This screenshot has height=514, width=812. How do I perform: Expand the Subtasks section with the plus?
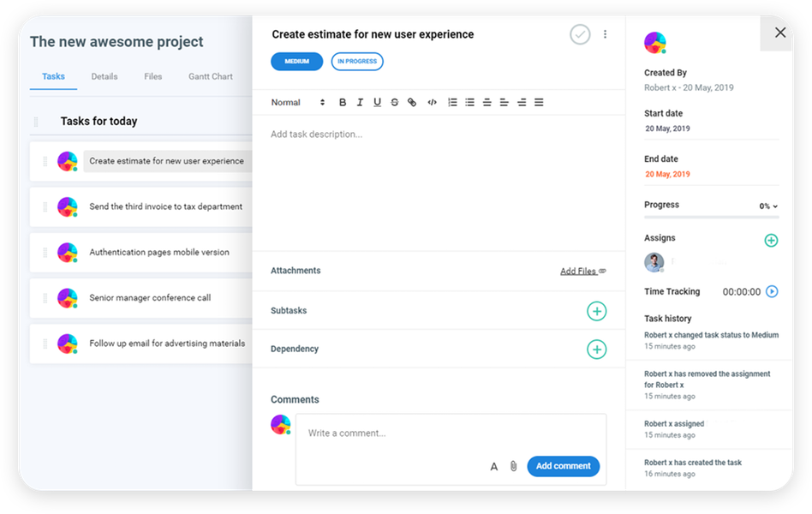(597, 310)
